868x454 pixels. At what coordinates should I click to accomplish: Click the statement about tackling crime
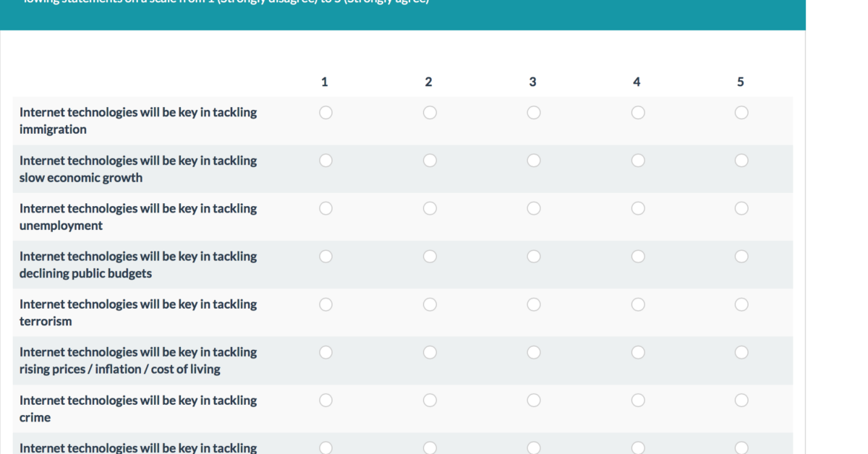click(138, 408)
